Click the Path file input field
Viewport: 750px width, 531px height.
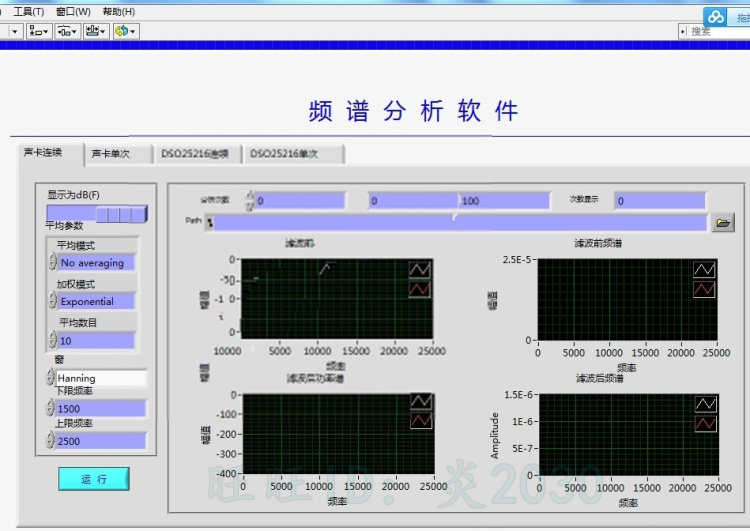point(460,223)
